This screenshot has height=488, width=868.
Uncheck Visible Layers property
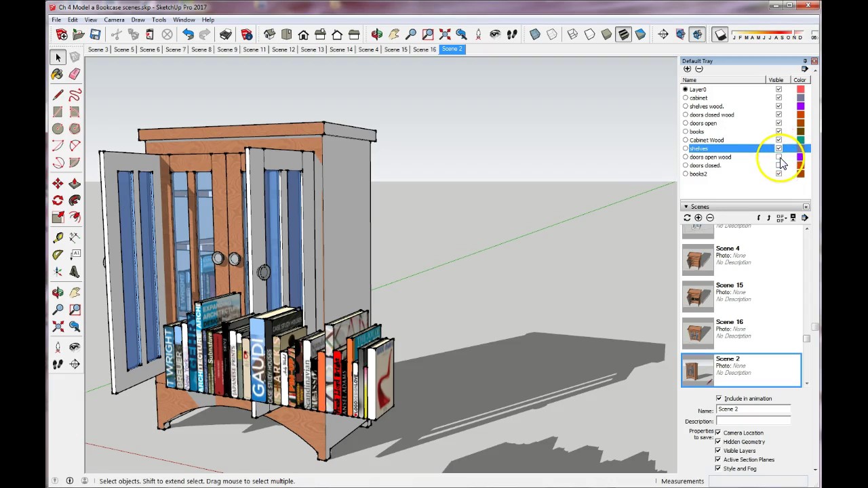[718, 450]
